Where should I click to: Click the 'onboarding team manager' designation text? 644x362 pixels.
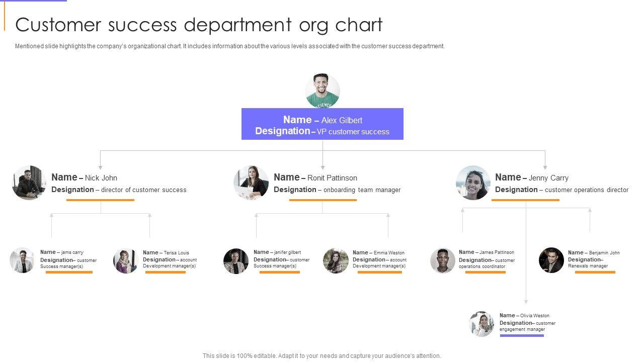point(362,190)
